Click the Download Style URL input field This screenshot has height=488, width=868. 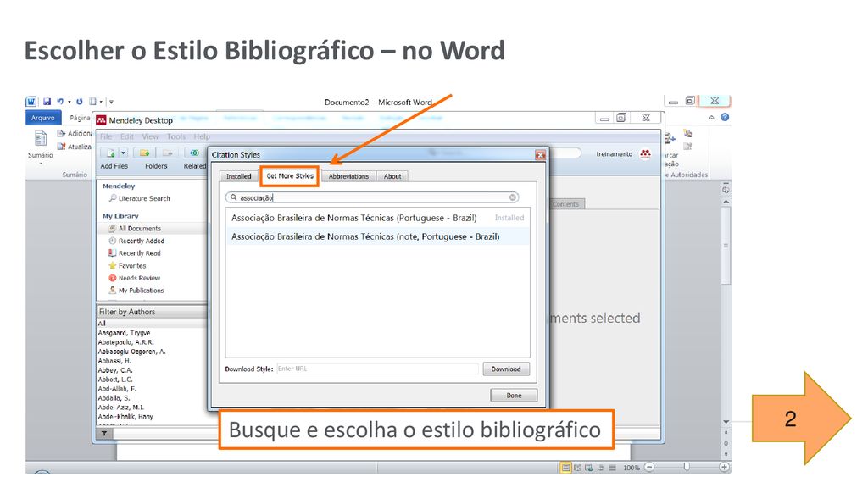[x=377, y=369]
